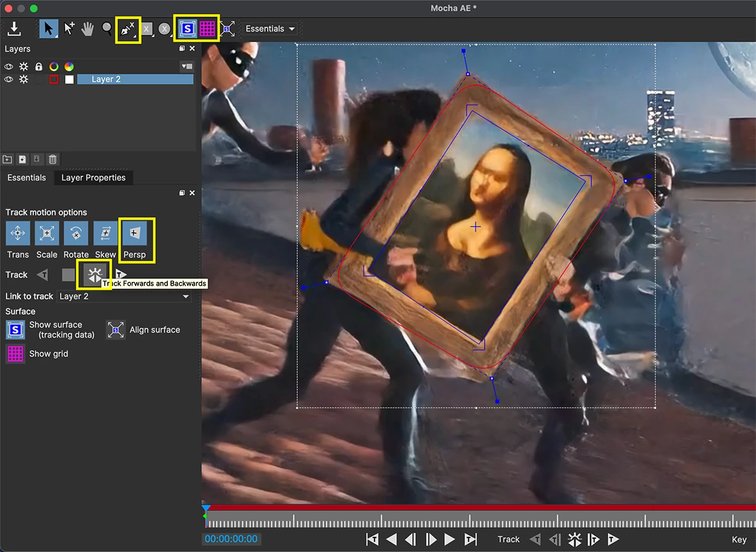
Task: Expand the Layers panel options menu
Action: 187,66
